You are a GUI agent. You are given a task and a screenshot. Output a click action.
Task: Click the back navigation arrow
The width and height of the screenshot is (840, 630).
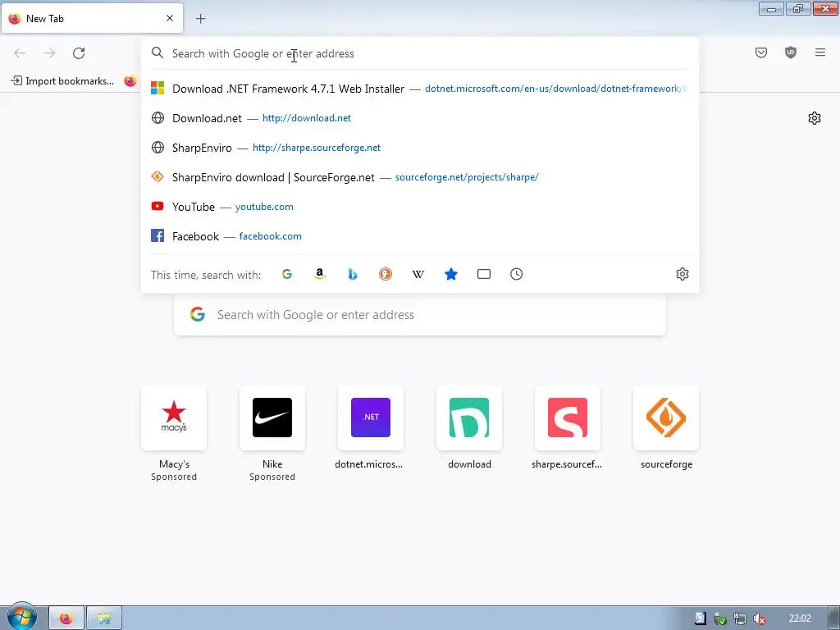tap(20, 53)
